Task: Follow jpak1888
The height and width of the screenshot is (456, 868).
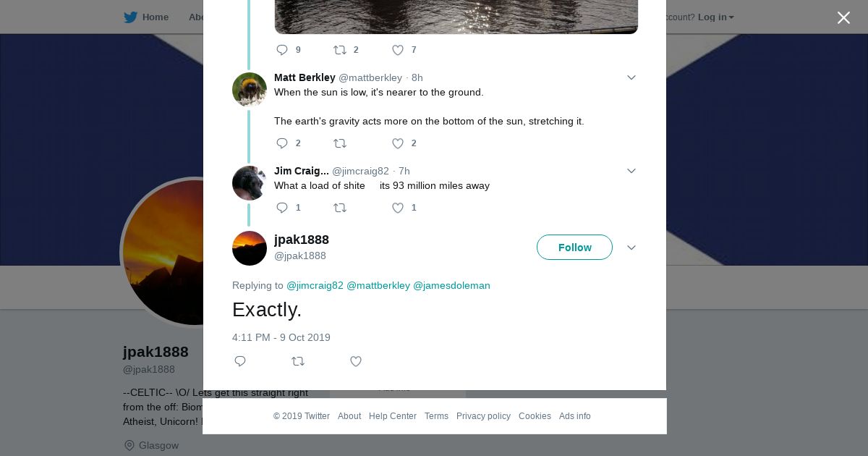Action: pos(574,248)
